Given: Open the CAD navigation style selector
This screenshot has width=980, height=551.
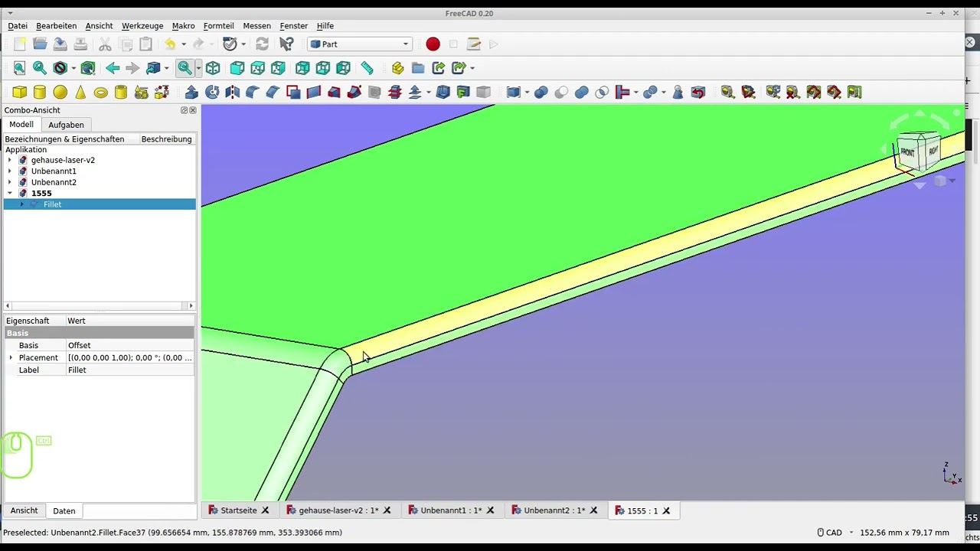Looking at the screenshot, I should point(835,533).
